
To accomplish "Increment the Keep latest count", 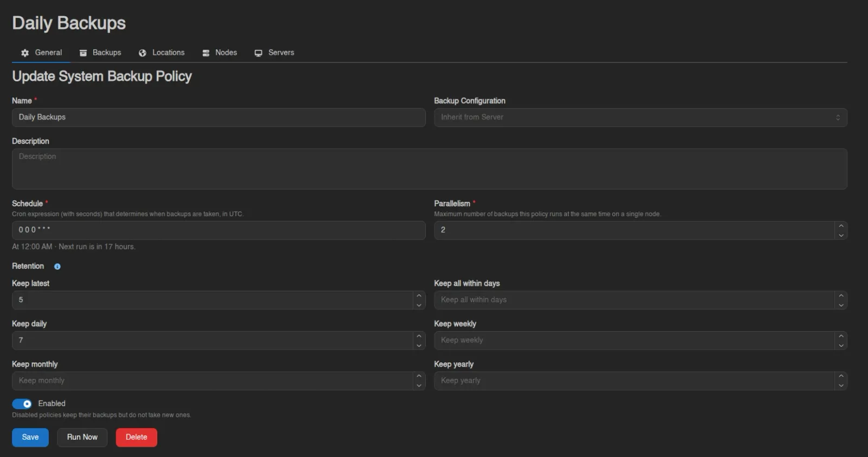I will [x=419, y=296].
